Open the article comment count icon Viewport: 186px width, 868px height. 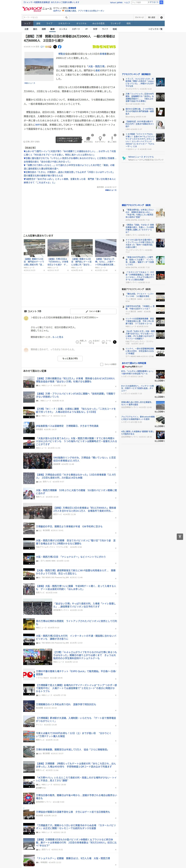[x=43, y=47]
